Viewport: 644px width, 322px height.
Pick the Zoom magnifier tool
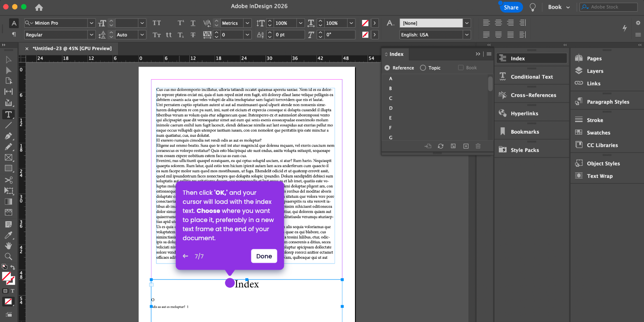[x=8, y=257]
